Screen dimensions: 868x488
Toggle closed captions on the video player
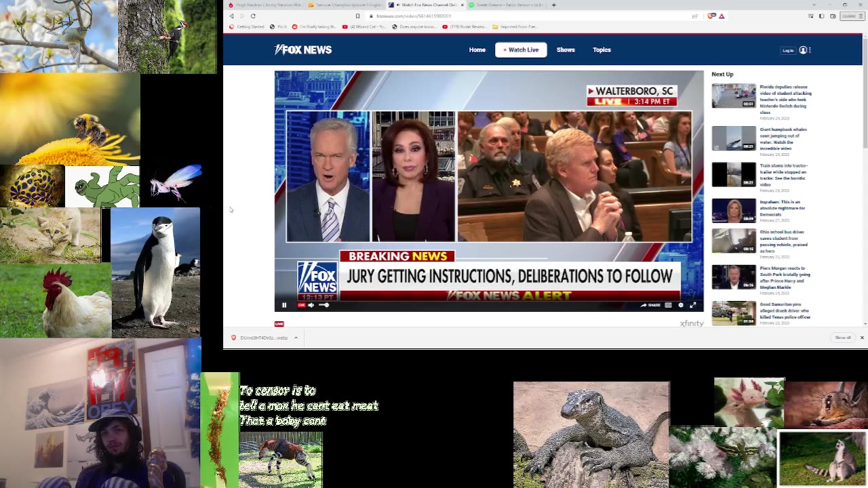coord(668,305)
